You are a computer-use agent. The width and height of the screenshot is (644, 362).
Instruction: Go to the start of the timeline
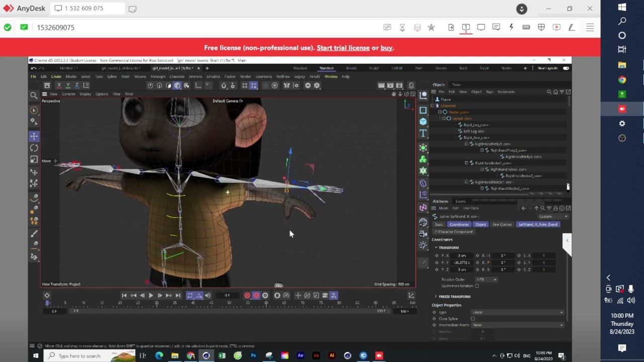(124, 296)
